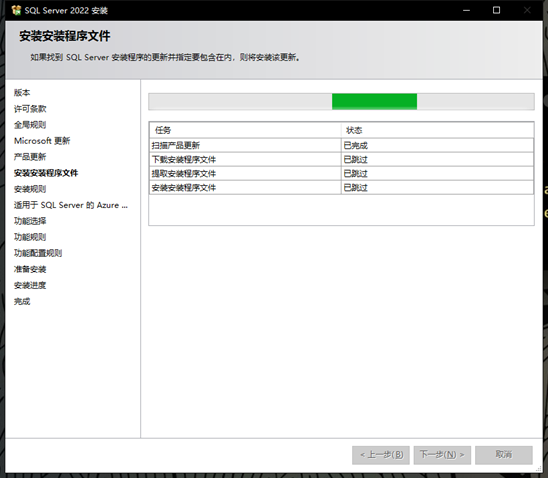Select the 安装进度 step in sidebar
548x478 pixels.
click(x=30, y=285)
